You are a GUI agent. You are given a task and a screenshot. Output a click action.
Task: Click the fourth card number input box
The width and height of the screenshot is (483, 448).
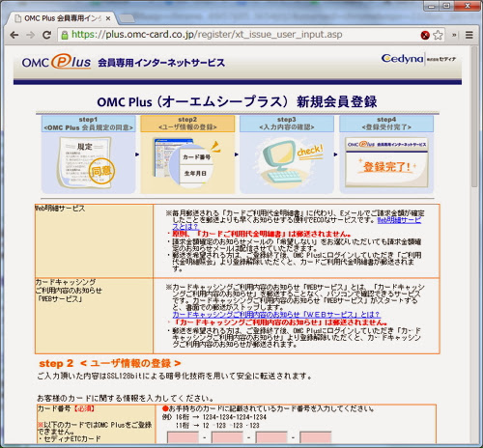[316, 437]
